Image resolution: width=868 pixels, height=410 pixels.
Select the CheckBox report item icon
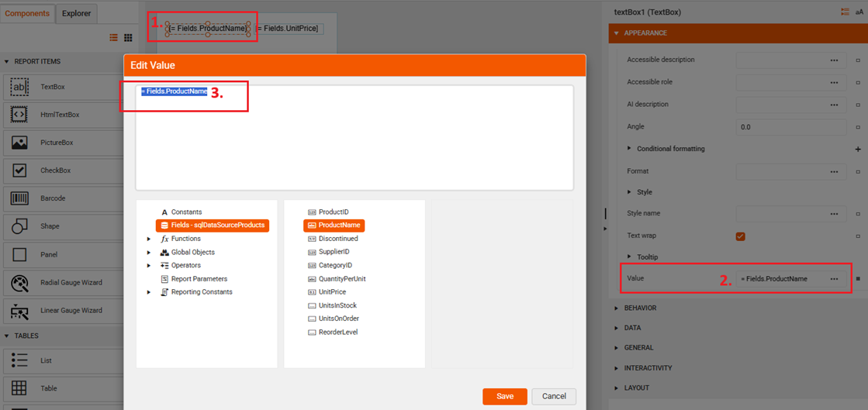pos(19,171)
